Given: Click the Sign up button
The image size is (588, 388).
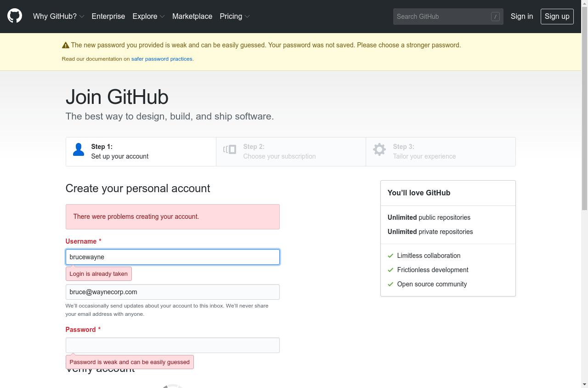Looking at the screenshot, I should pos(557,16).
